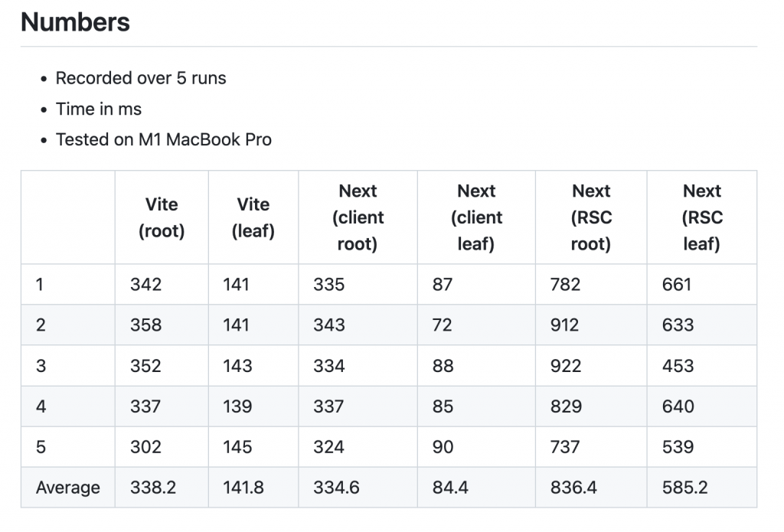The width and height of the screenshot is (784, 532).
Task: Click the cell containing 342
Action: pyautogui.click(x=145, y=285)
